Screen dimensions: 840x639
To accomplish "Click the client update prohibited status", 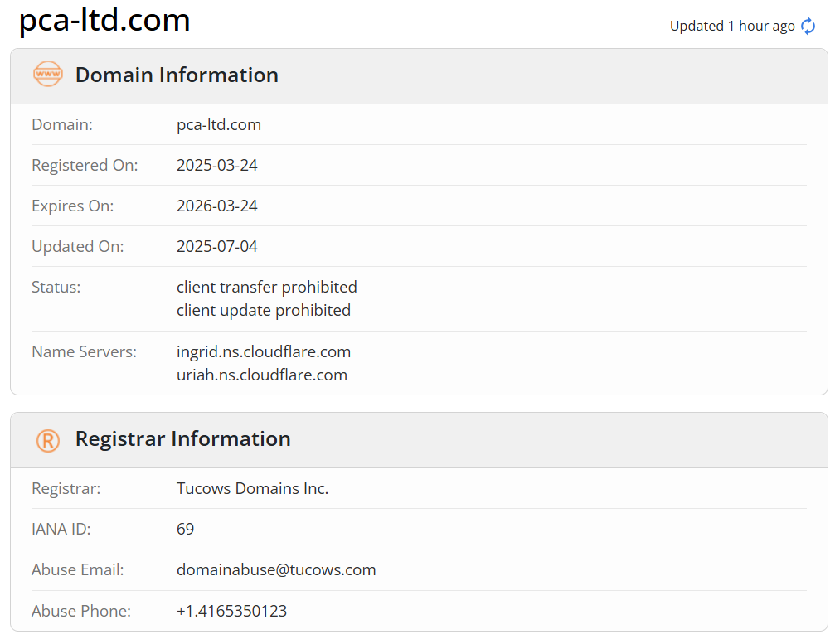I will click(264, 310).
